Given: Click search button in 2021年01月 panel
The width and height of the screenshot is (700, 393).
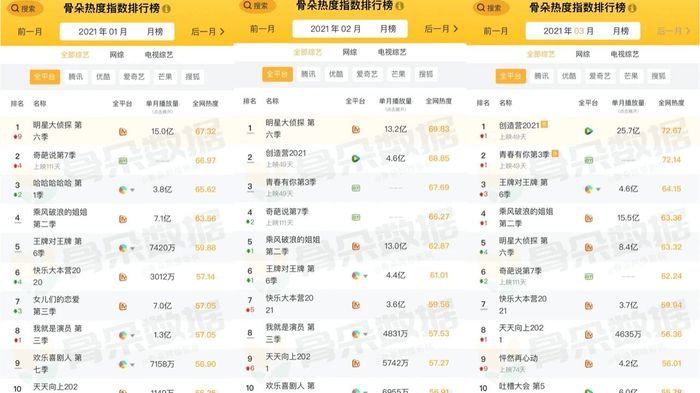Looking at the screenshot, I should [25, 8].
